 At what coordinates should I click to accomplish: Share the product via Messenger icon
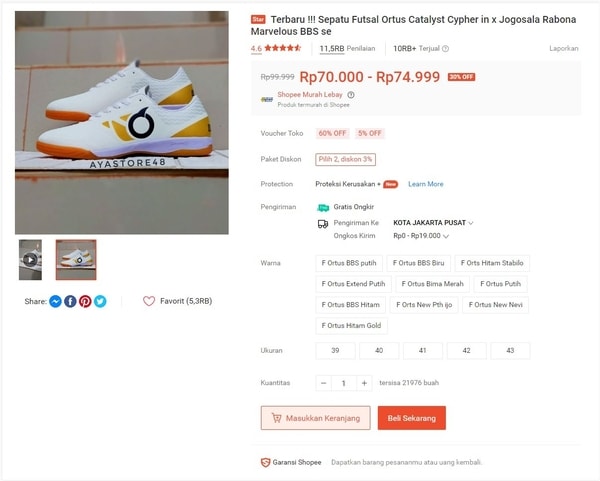[55, 302]
